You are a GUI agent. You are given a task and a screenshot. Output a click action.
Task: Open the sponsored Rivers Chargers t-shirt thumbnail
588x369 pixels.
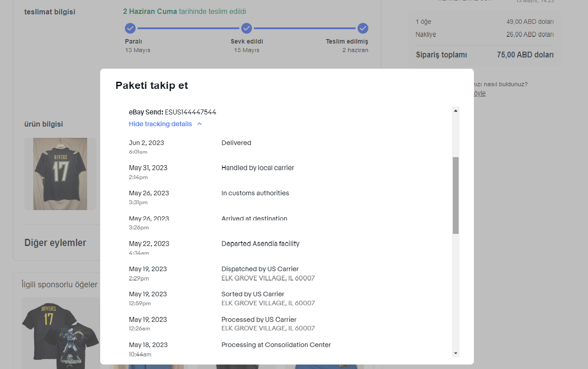coord(61,333)
